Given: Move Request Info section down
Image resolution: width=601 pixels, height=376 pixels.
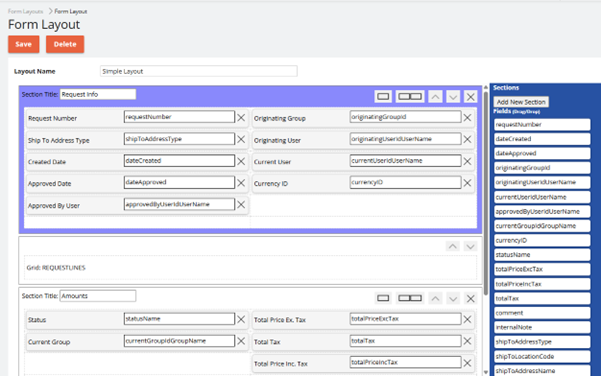Looking at the screenshot, I should (x=453, y=97).
